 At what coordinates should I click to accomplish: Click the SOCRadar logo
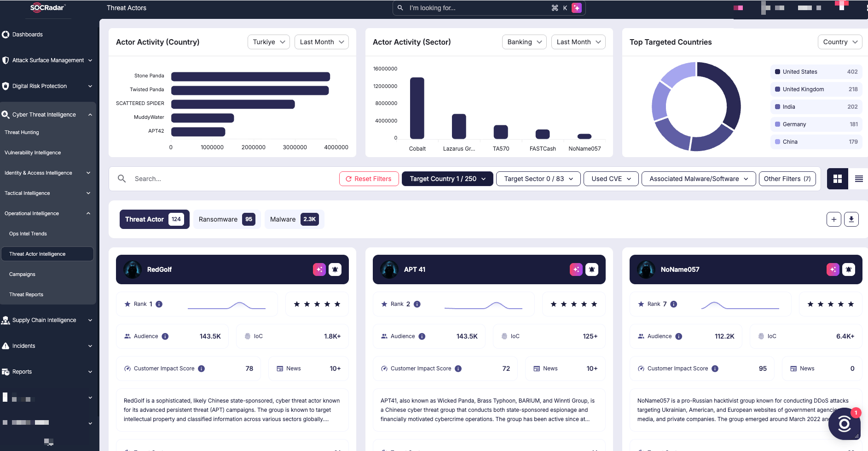click(48, 7)
